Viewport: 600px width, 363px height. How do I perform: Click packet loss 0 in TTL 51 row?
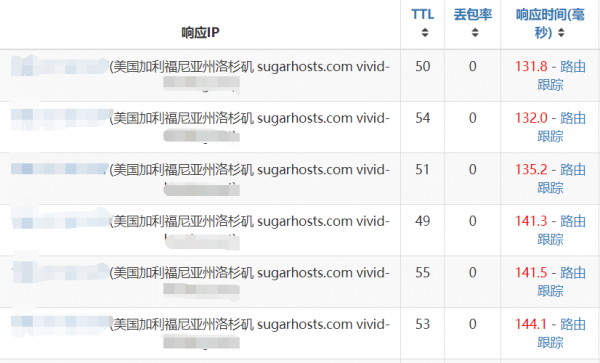coord(473,169)
